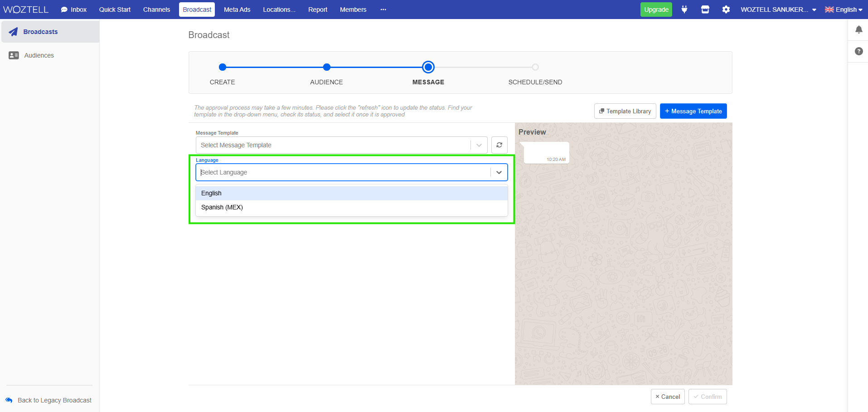Open the notifications bell
Viewport: 868px width, 412px height.
click(858, 29)
